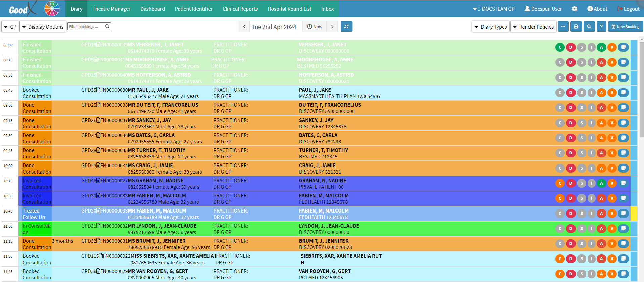
Task: Toggle the green A status for Graham Nadine
Action: 601,183
